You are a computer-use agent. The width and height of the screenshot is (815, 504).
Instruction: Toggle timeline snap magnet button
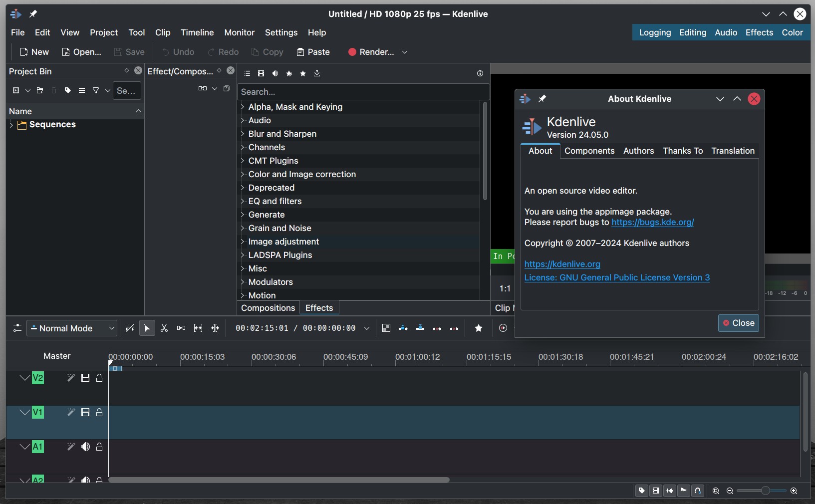(x=698, y=491)
